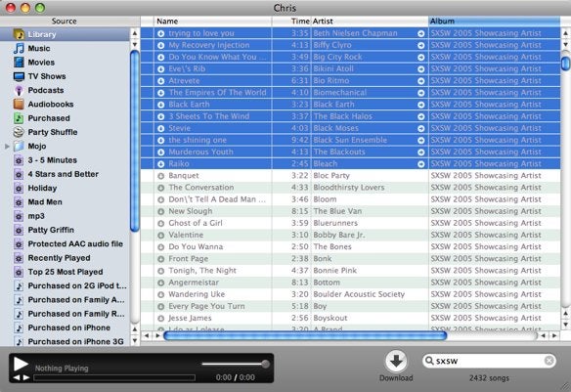571x392 pixels.
Task: Click the Source list vertical scrollbar thumb
Action: coord(135,141)
